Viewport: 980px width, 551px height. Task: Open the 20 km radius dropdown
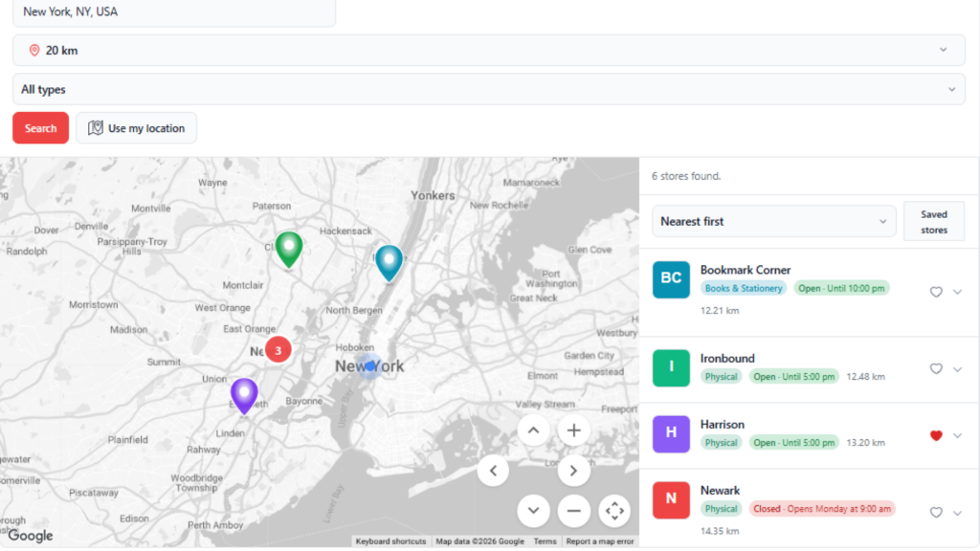pyautogui.click(x=489, y=50)
